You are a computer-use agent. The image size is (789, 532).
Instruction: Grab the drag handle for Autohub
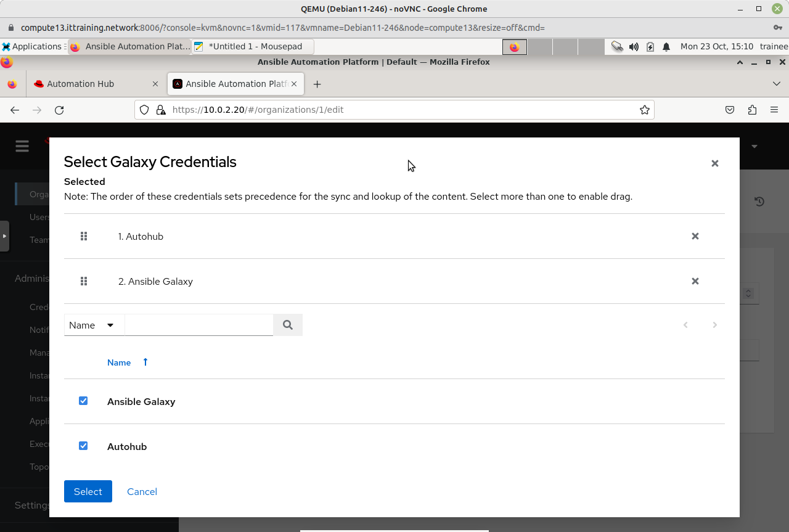tap(84, 236)
